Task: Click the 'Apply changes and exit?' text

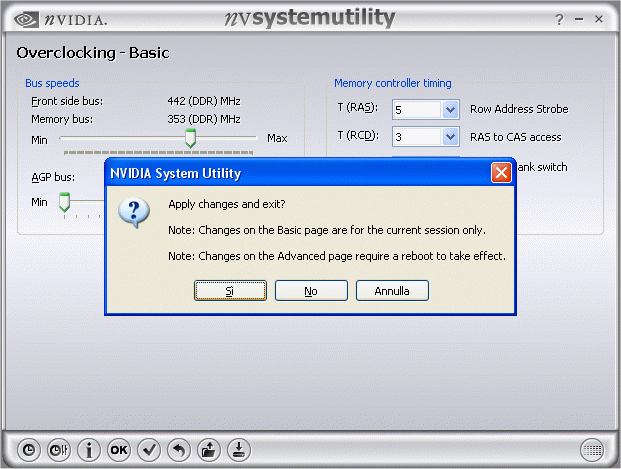Action: click(x=227, y=204)
